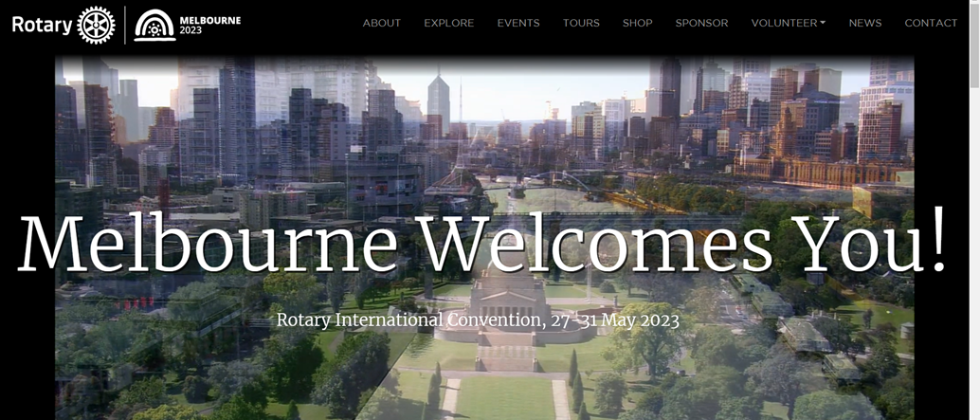Open the SPONSOR page
Screen dimensions: 980x420
click(x=701, y=23)
